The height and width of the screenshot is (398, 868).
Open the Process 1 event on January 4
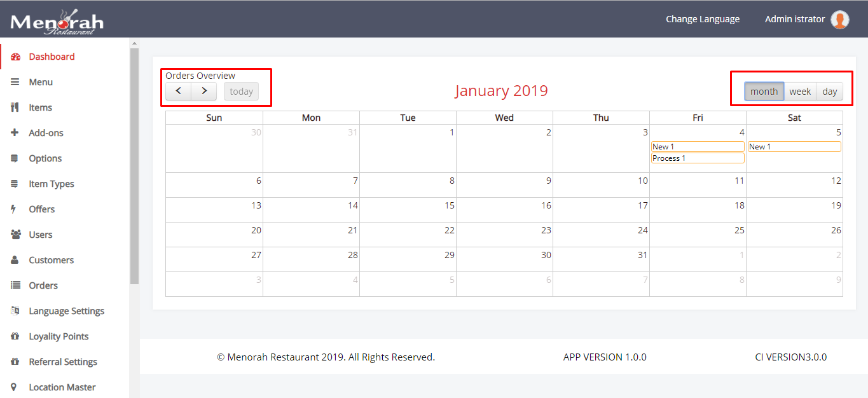(697, 158)
